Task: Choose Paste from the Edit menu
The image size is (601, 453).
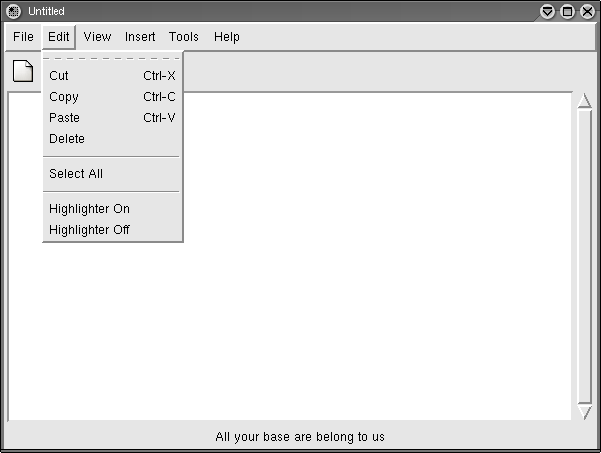Action: pyautogui.click(x=111, y=117)
